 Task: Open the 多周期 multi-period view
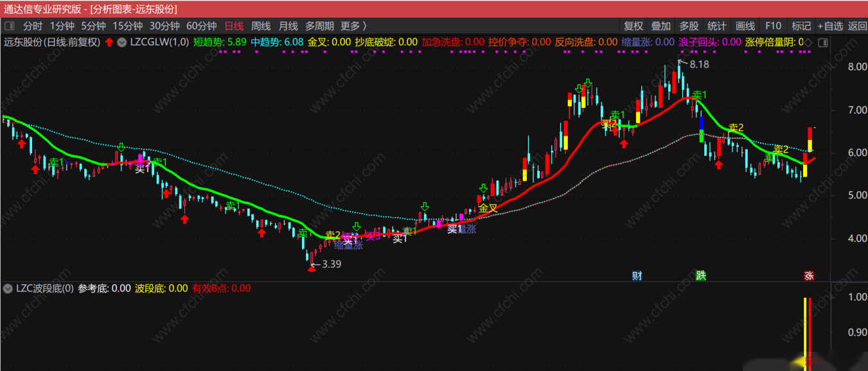coord(319,26)
